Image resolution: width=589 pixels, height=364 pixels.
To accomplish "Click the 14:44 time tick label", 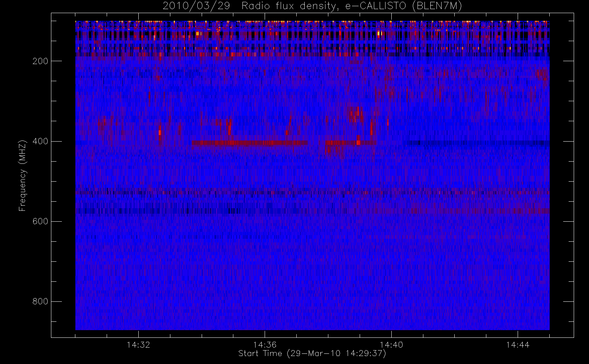I will (518, 345).
